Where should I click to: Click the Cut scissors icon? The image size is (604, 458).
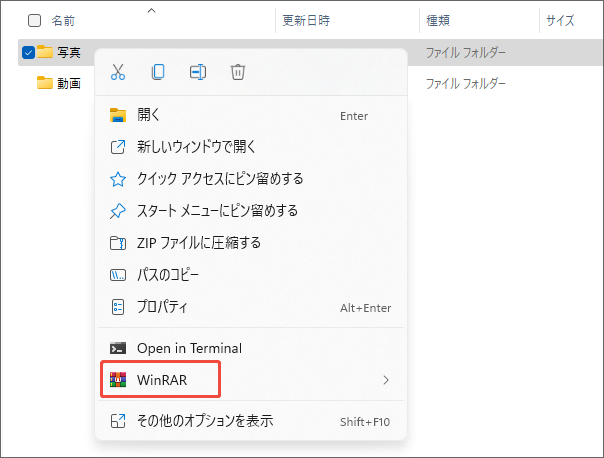point(118,72)
